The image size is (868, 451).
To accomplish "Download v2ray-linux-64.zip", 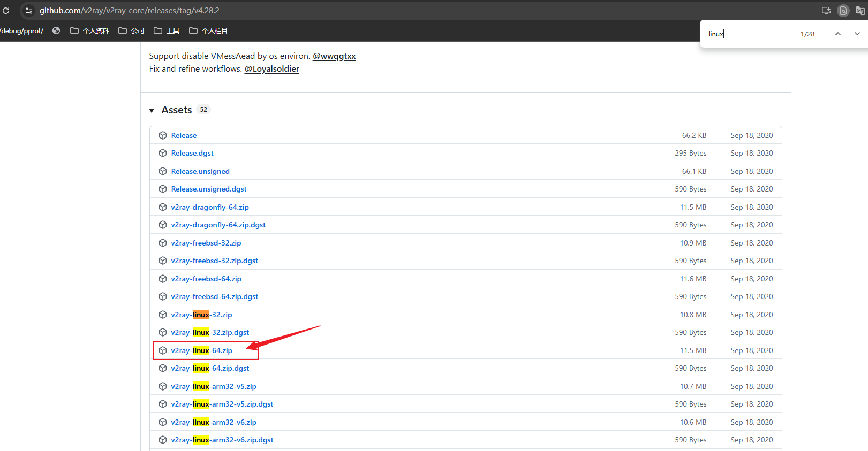I will (x=202, y=350).
